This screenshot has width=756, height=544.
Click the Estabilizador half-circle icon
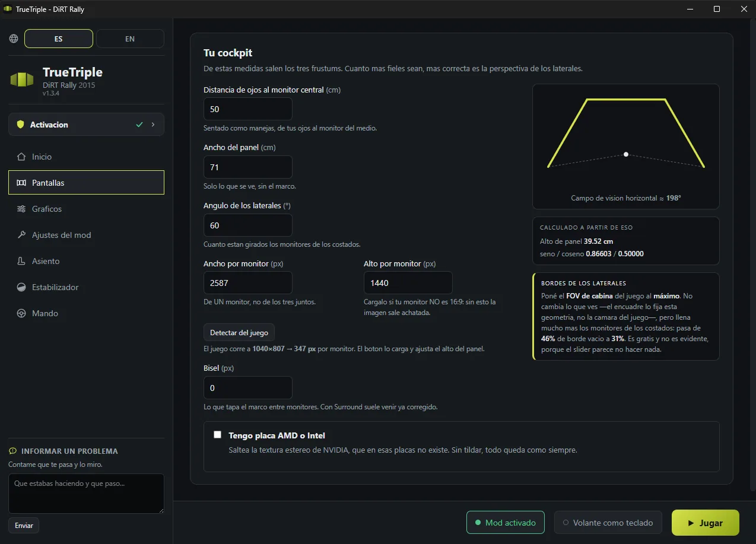click(21, 287)
